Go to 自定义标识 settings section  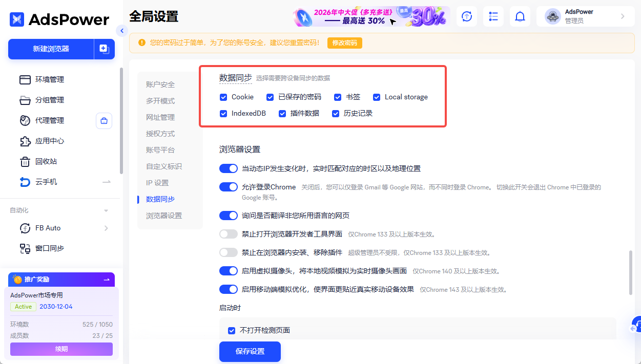[164, 166]
